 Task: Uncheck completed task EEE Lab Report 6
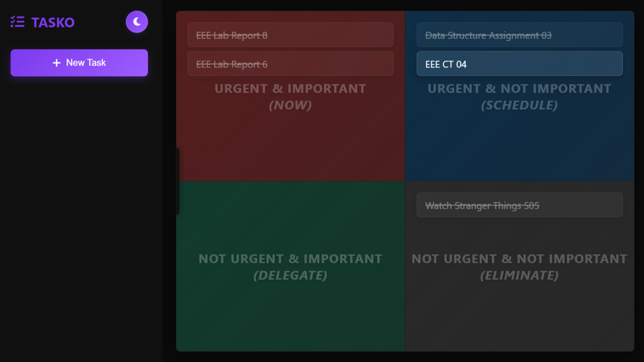pyautogui.click(x=290, y=64)
